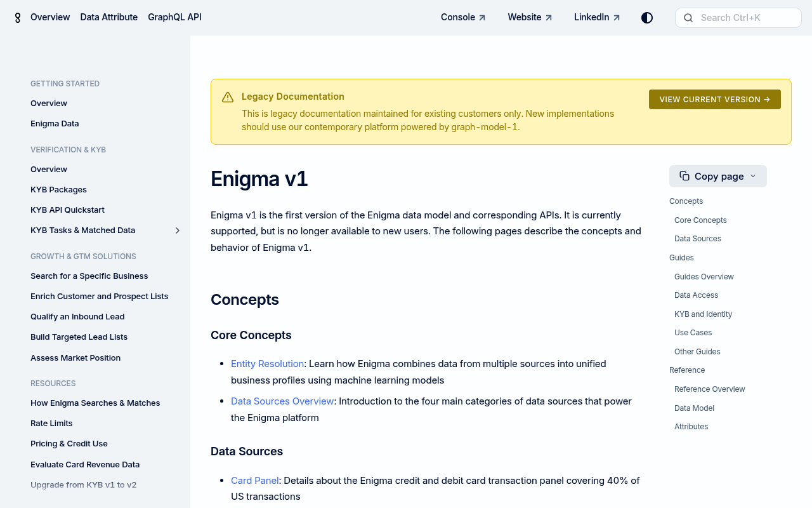Screen dimensions: 812x508
Task: Jump to Data Access in outline
Action: click(697, 295)
